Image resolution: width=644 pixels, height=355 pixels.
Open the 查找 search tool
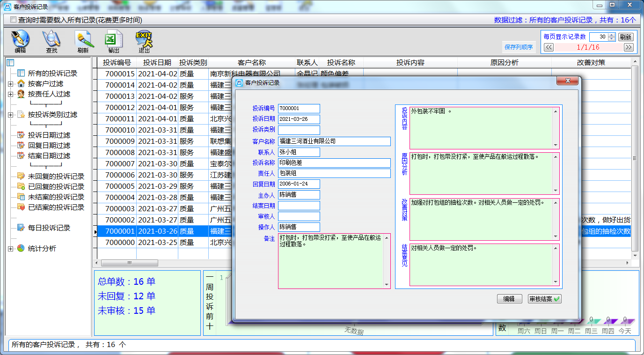coord(51,41)
